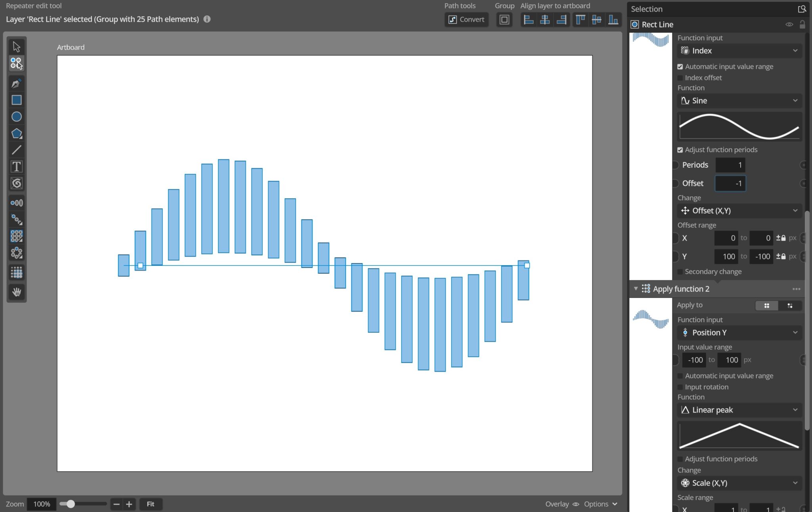This screenshot has width=812, height=512.
Task: Align layer to left of artboard
Action: coord(529,19)
